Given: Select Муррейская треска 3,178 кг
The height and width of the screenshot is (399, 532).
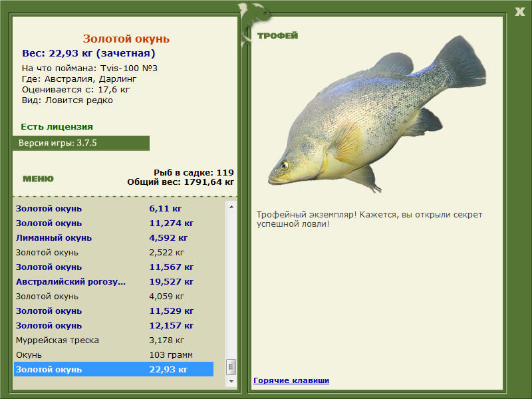Looking at the screenshot, I should coord(113,340).
